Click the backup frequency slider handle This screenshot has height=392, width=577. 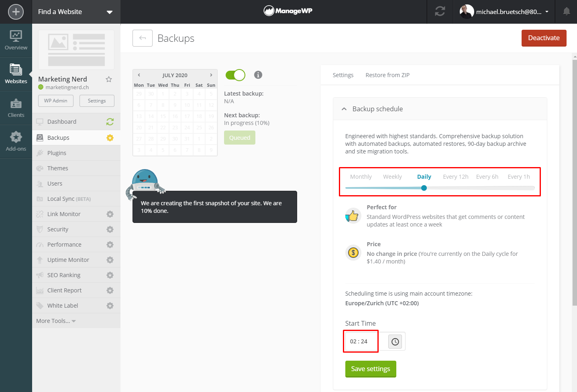point(424,188)
